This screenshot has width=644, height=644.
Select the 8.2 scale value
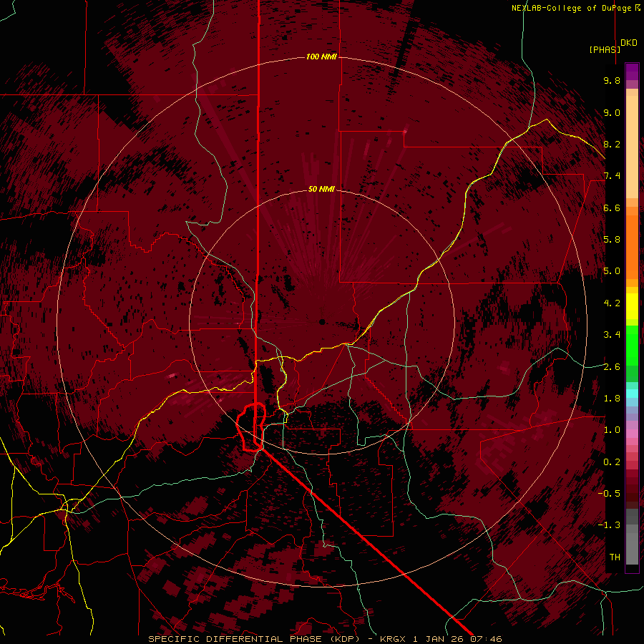point(612,144)
